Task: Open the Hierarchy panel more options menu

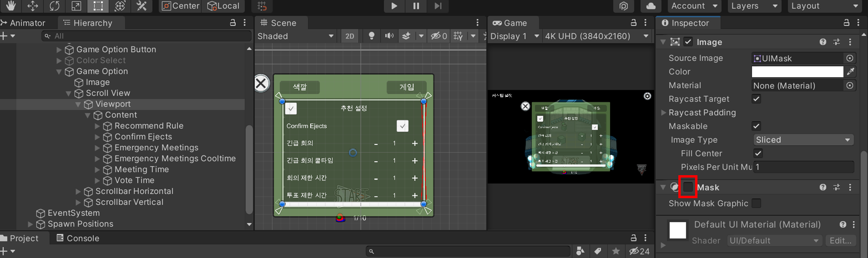Action: click(245, 23)
